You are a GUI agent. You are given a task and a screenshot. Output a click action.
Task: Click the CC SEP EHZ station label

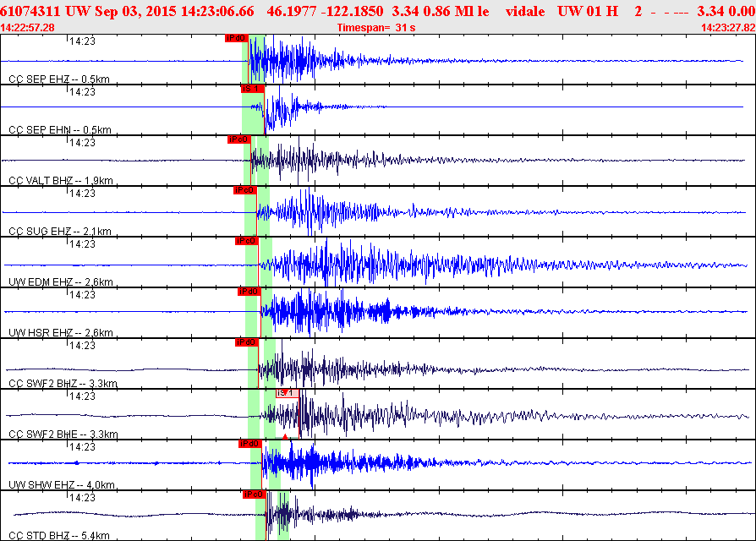59,79
